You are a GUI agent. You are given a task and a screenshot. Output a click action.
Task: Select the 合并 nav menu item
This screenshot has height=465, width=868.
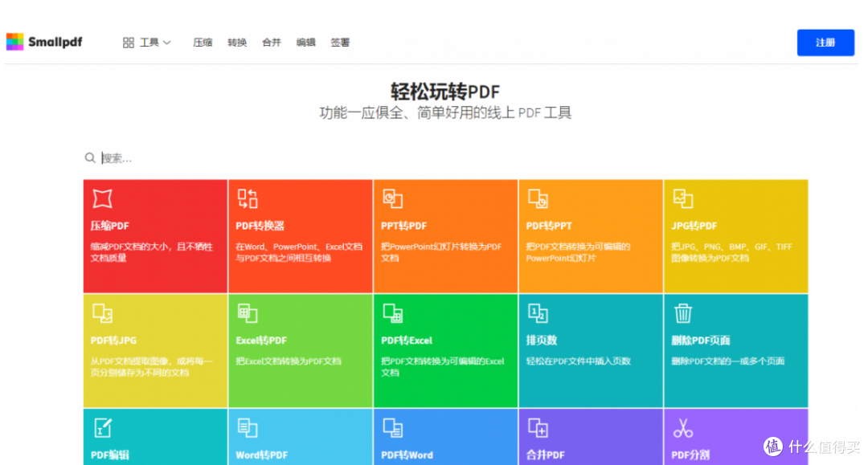[x=272, y=43]
